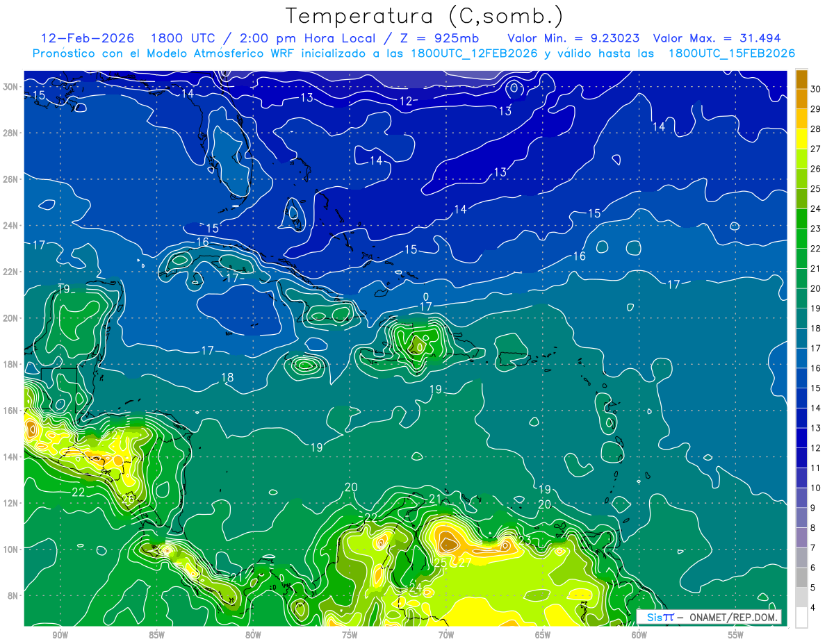Click the 24 contour label over Venezuela
This screenshot has height=644, width=834.
415,588
